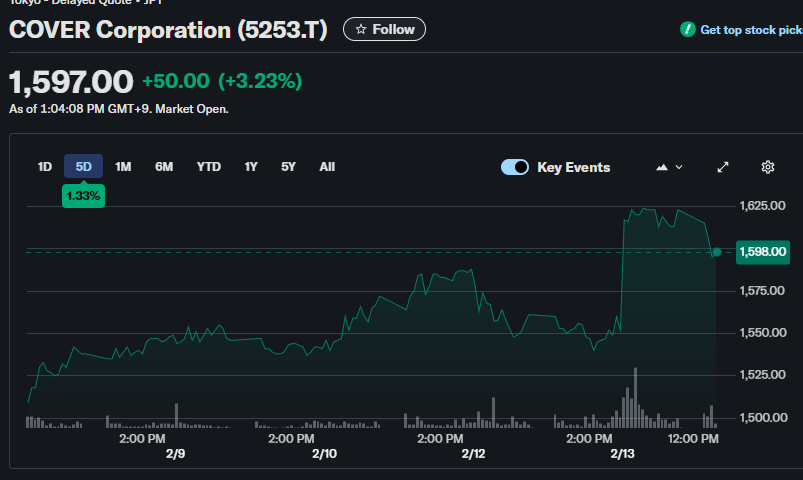Click the 1,625.00 axis label
Image resolution: width=803 pixels, height=480 pixels.
[763, 206]
